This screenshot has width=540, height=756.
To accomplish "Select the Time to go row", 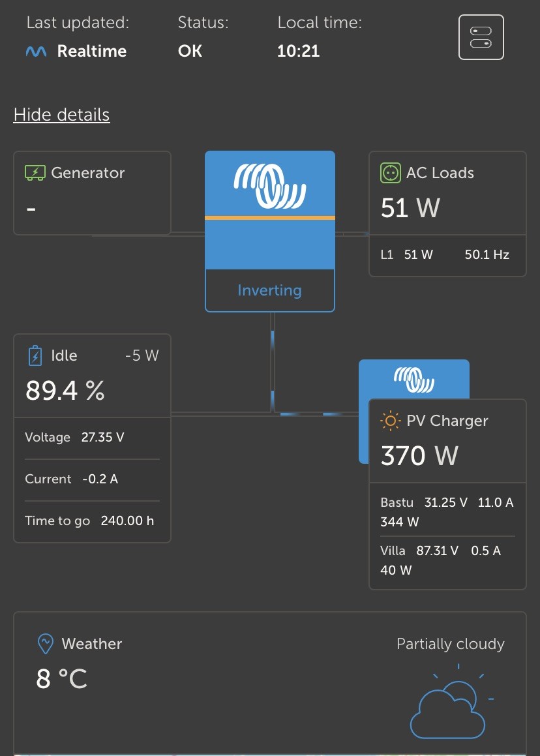I will [92, 521].
